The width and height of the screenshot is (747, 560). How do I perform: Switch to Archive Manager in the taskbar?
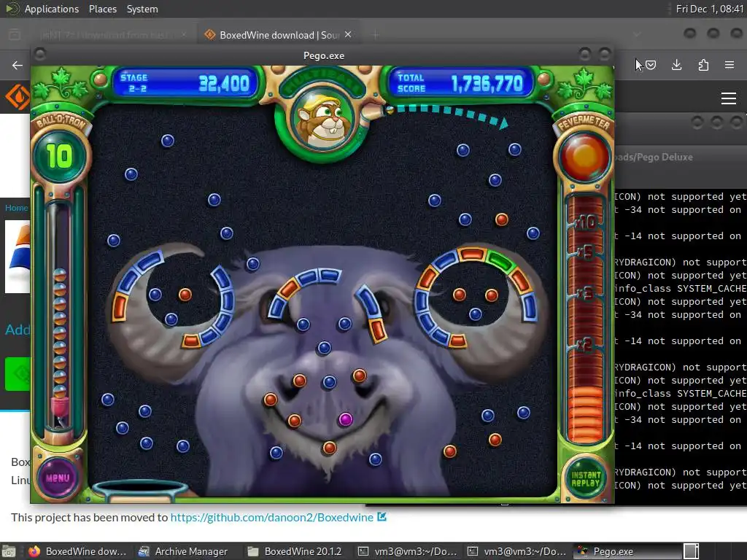point(183,551)
